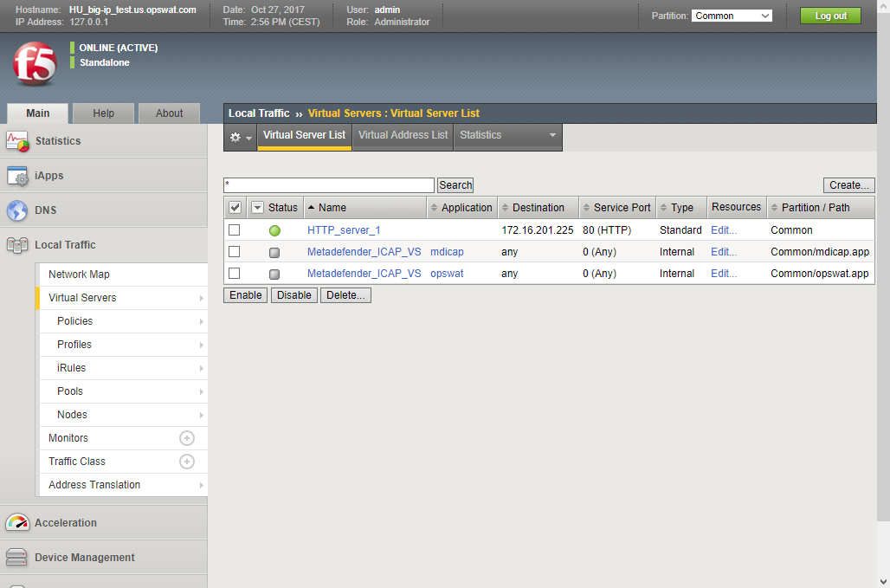Click the Log out button
This screenshot has width=890, height=588.
[830, 16]
